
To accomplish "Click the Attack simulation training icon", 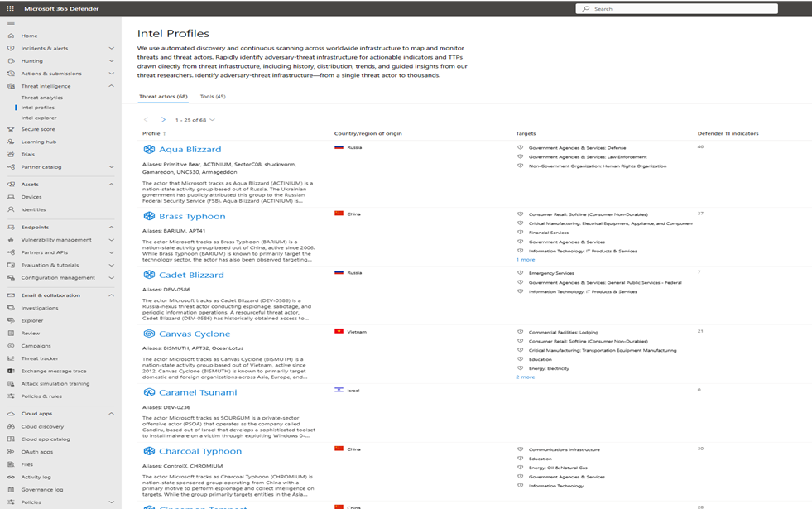I will (x=11, y=384).
